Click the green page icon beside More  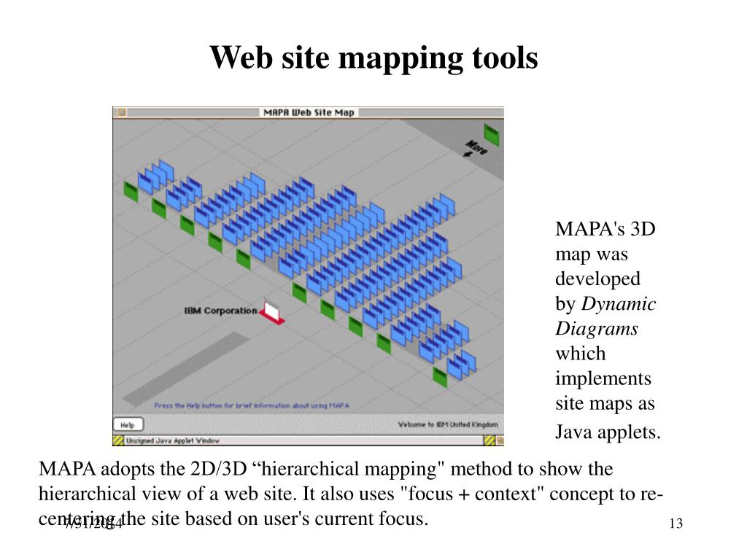[491, 134]
